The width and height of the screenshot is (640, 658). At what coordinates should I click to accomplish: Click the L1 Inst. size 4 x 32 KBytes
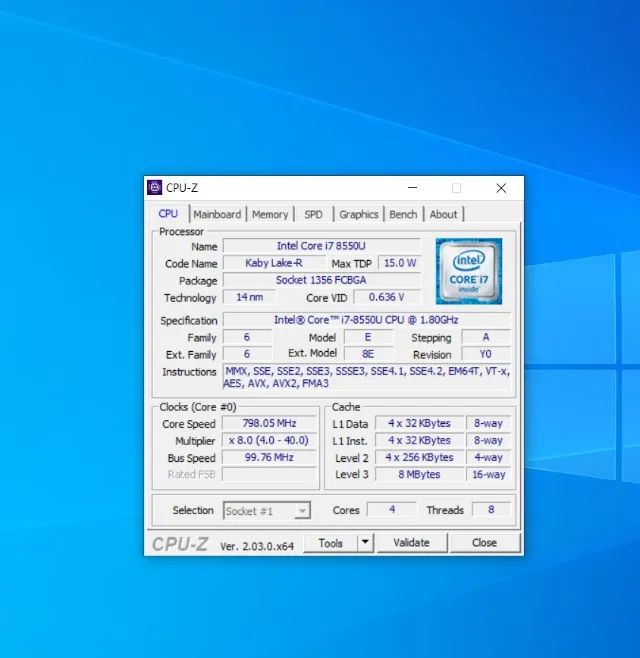[420, 440]
